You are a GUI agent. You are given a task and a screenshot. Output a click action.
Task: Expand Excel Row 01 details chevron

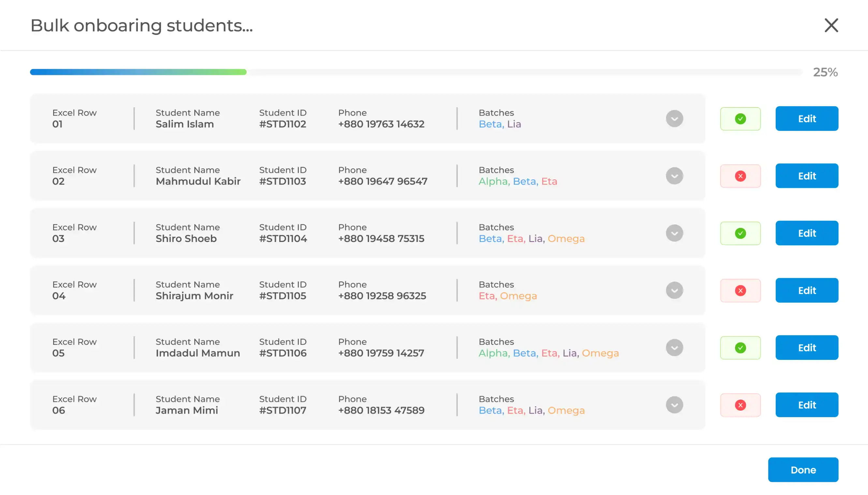674,119
